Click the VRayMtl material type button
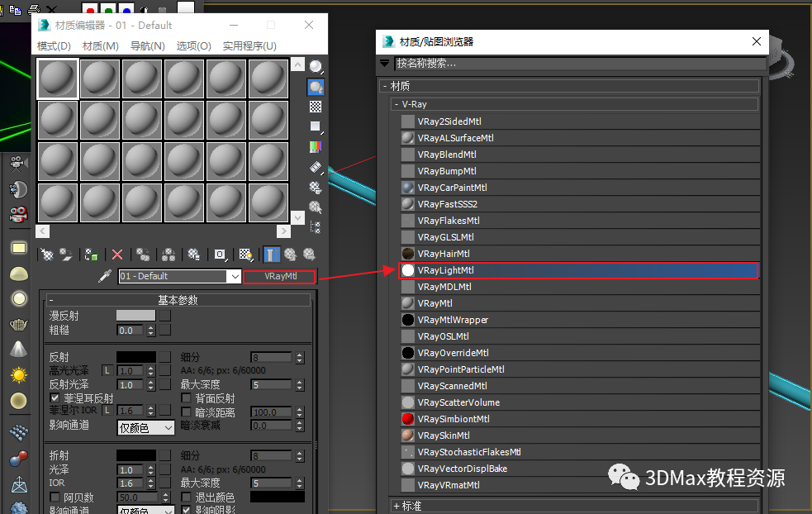Image resolution: width=812 pixels, height=514 pixels. [x=280, y=277]
